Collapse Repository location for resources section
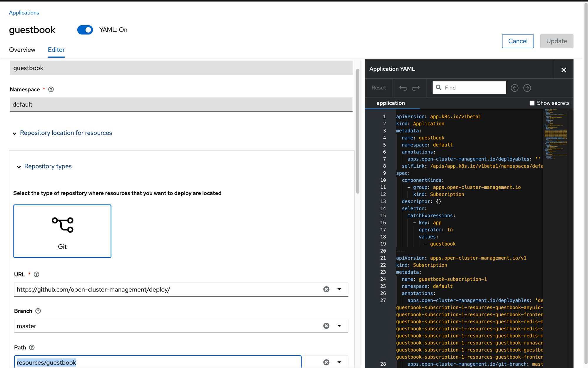 tap(14, 133)
